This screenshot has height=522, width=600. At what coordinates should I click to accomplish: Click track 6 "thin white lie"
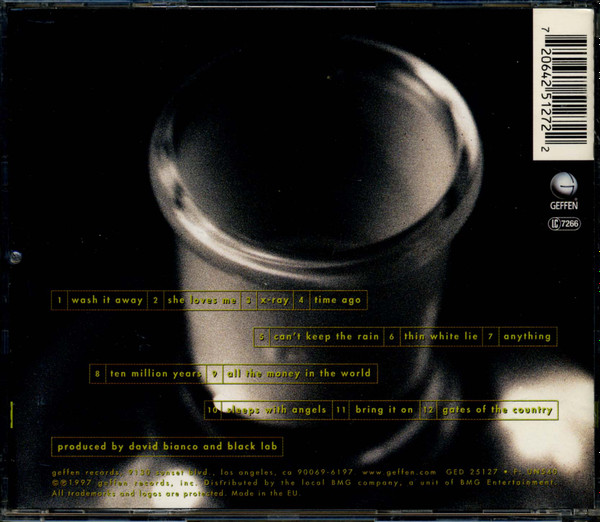[x=441, y=337]
